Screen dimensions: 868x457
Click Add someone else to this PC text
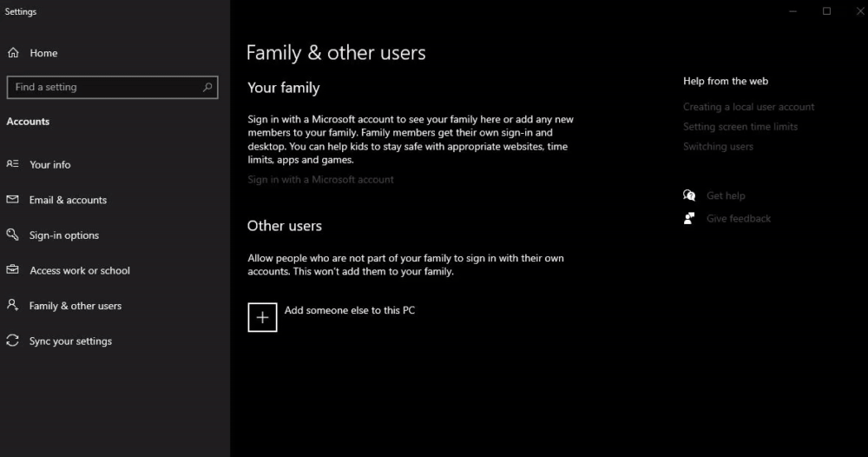pyautogui.click(x=349, y=310)
